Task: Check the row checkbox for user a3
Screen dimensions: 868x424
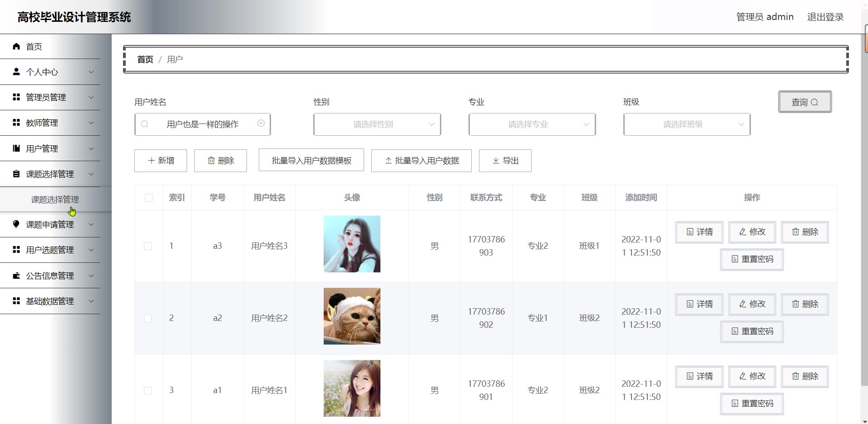Action: pyautogui.click(x=148, y=246)
